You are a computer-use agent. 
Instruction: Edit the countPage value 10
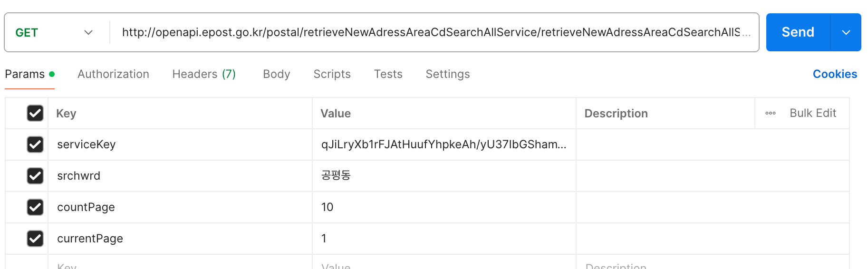tap(444, 207)
